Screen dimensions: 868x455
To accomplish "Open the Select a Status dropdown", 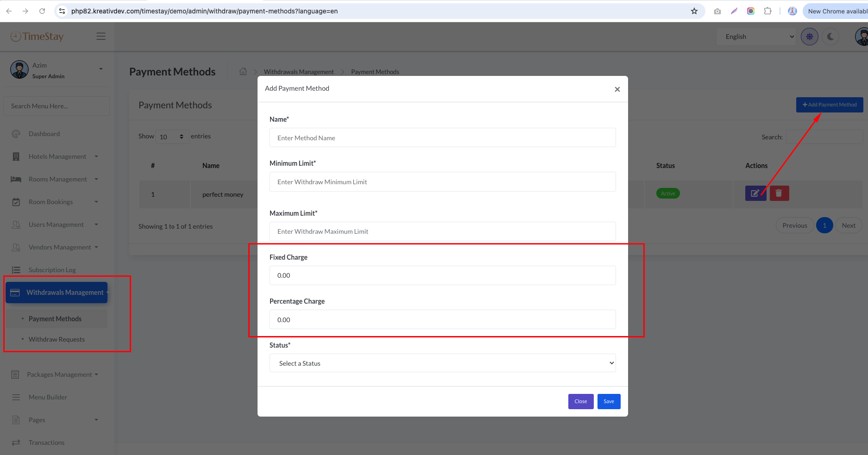I will click(443, 363).
